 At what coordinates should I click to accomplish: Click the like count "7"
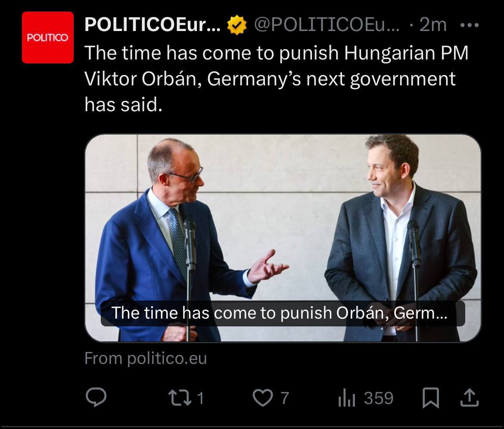pos(284,398)
